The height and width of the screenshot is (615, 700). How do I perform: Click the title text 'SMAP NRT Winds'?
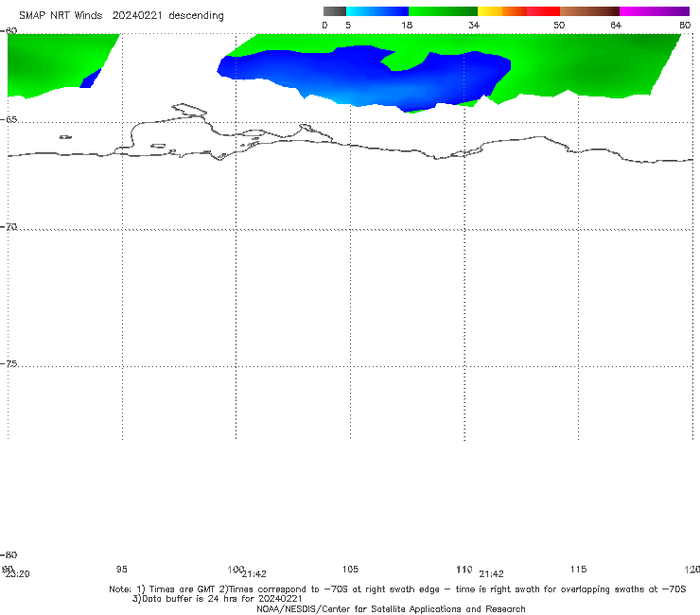tap(61, 16)
